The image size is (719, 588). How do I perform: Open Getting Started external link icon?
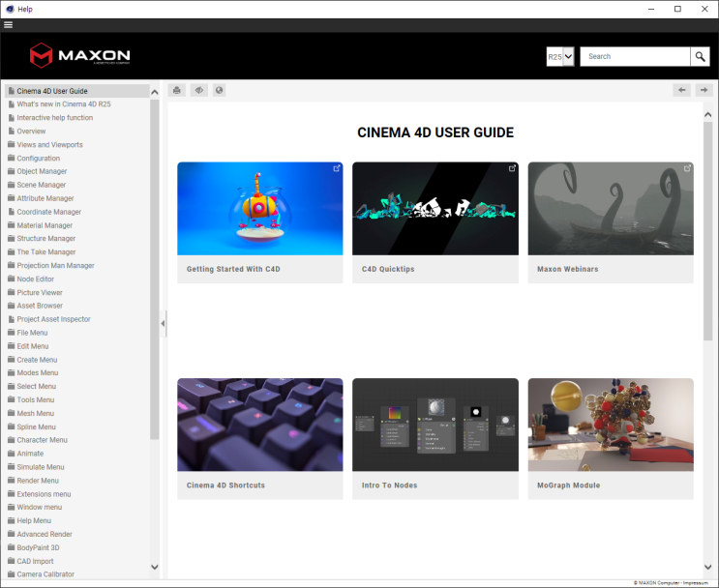pos(337,168)
